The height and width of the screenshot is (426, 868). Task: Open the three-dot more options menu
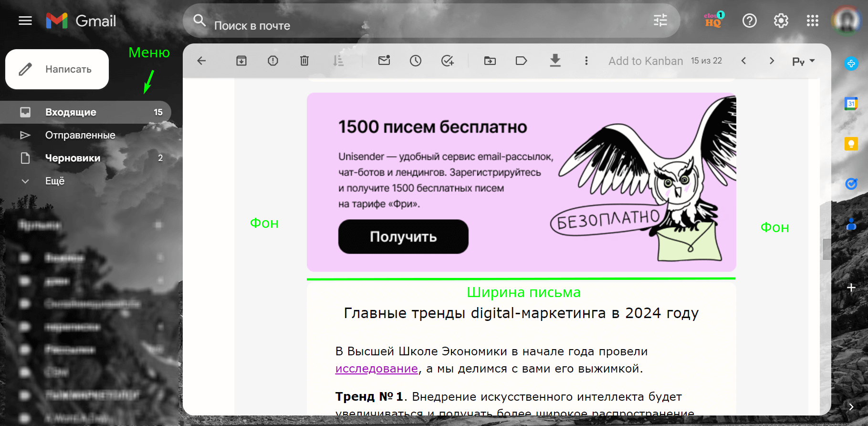586,61
